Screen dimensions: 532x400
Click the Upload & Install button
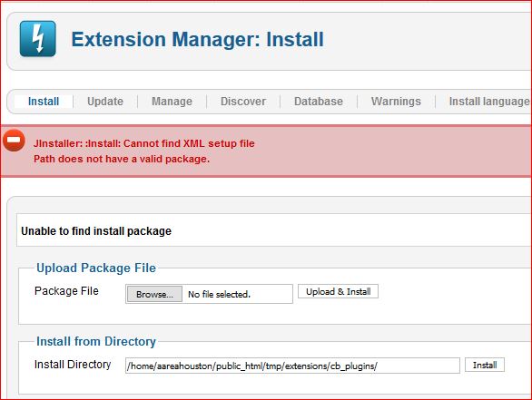coord(339,291)
